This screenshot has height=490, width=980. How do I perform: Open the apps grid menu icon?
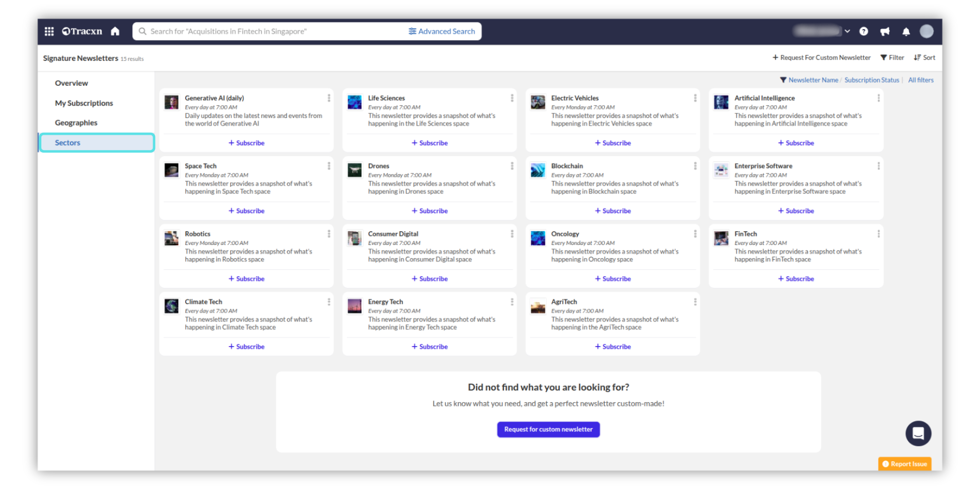[x=49, y=32]
